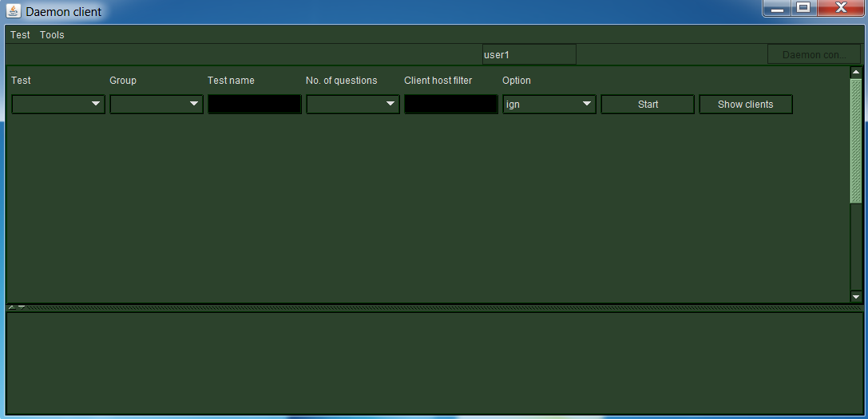868x419 pixels.
Task: Click the scrollbar down arrow
Action: point(856,297)
